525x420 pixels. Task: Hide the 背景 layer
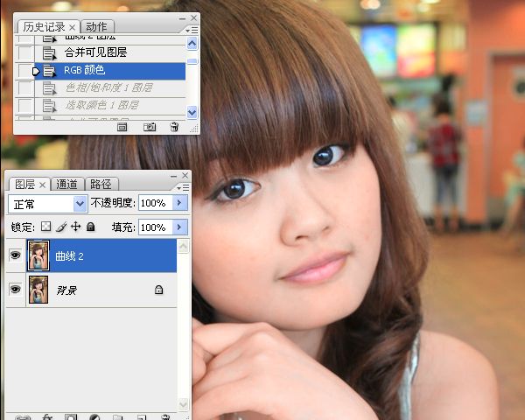[15, 289]
